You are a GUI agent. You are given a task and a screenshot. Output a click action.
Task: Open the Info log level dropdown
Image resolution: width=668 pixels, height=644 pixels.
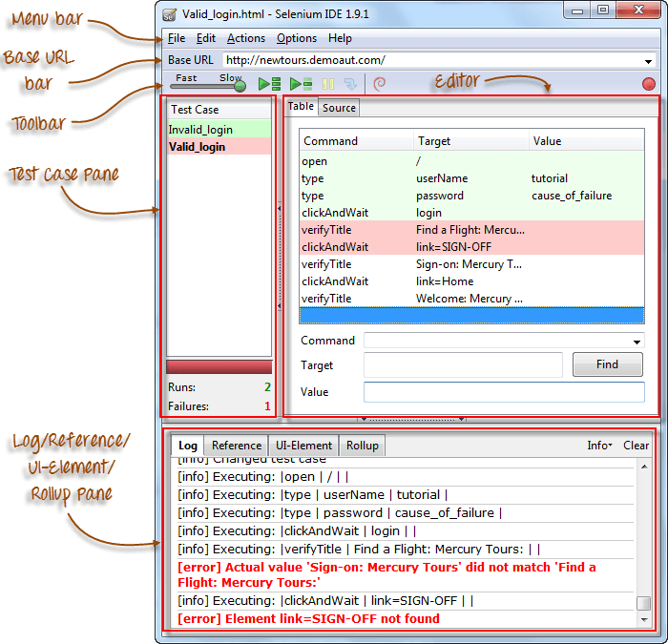pos(599,446)
